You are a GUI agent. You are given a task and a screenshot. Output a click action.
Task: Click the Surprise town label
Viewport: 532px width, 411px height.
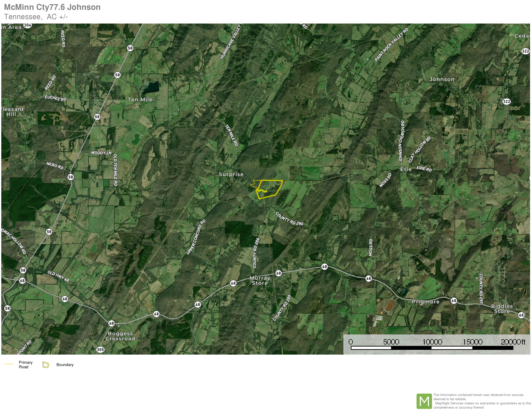coord(231,174)
